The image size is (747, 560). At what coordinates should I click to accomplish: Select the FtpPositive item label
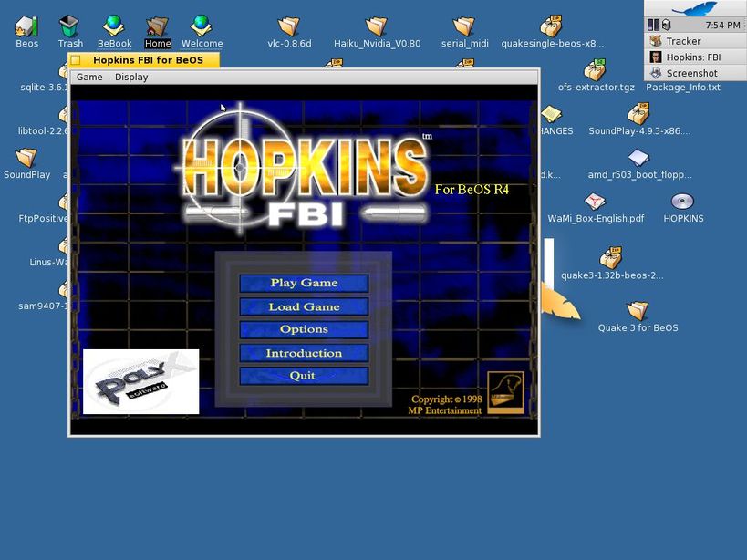point(42,219)
